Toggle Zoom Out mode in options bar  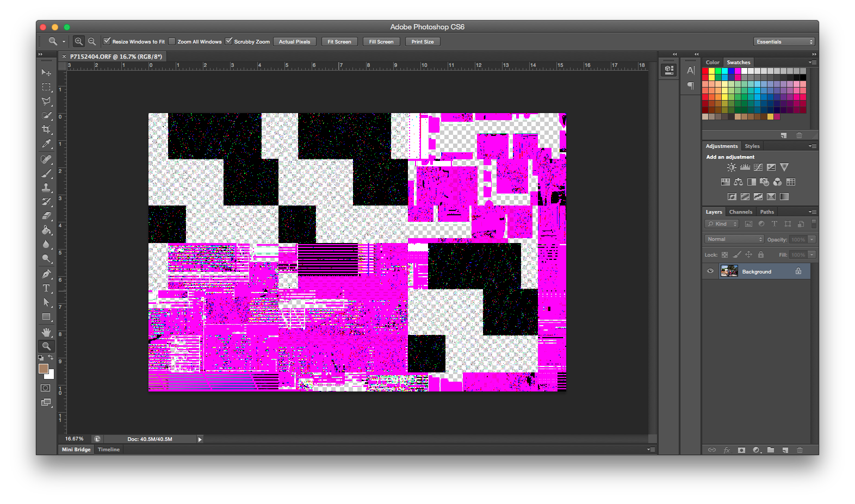(92, 41)
